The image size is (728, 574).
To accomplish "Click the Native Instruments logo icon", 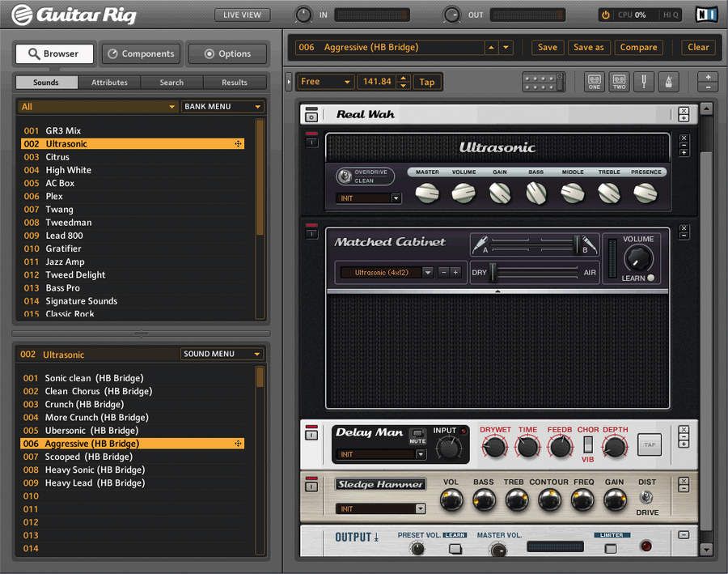I will [706, 15].
